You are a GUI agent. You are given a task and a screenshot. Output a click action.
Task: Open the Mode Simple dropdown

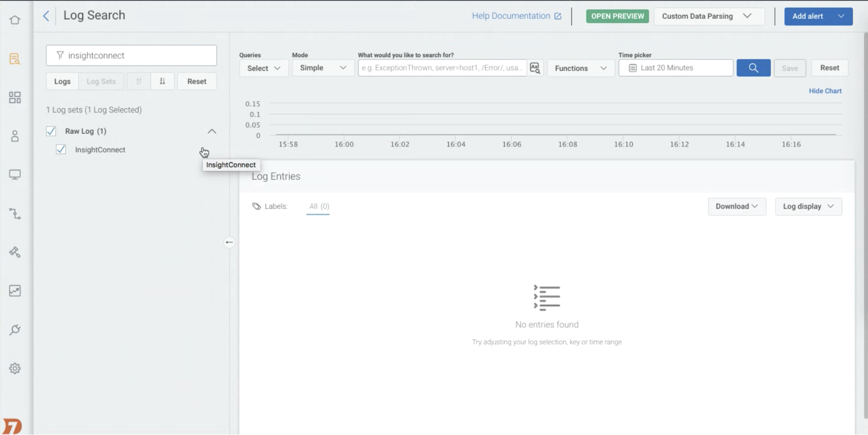323,68
